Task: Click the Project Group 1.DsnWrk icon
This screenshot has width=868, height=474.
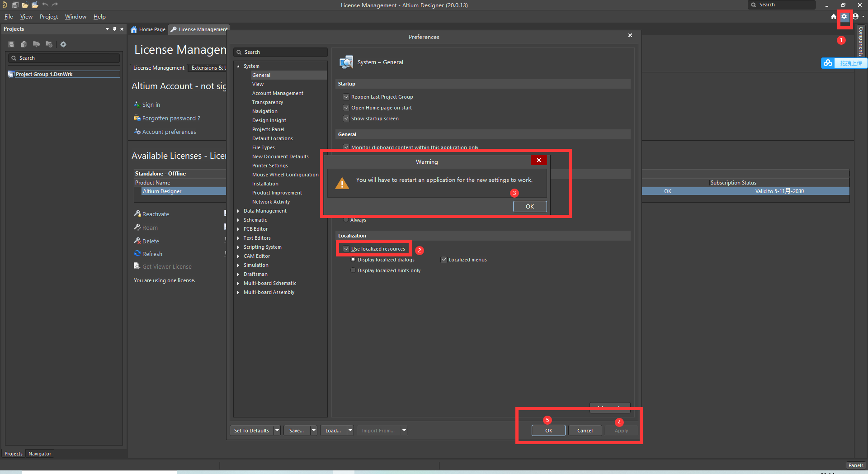Action: click(11, 74)
